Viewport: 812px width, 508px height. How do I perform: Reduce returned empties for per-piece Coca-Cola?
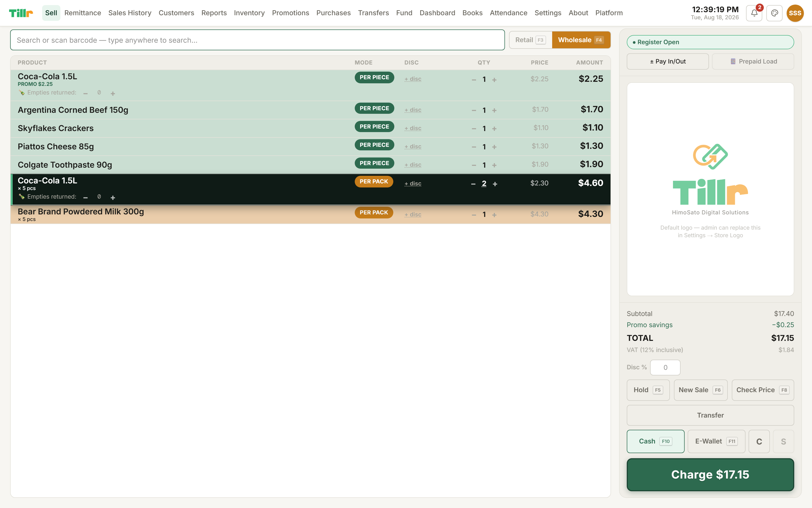85,93
